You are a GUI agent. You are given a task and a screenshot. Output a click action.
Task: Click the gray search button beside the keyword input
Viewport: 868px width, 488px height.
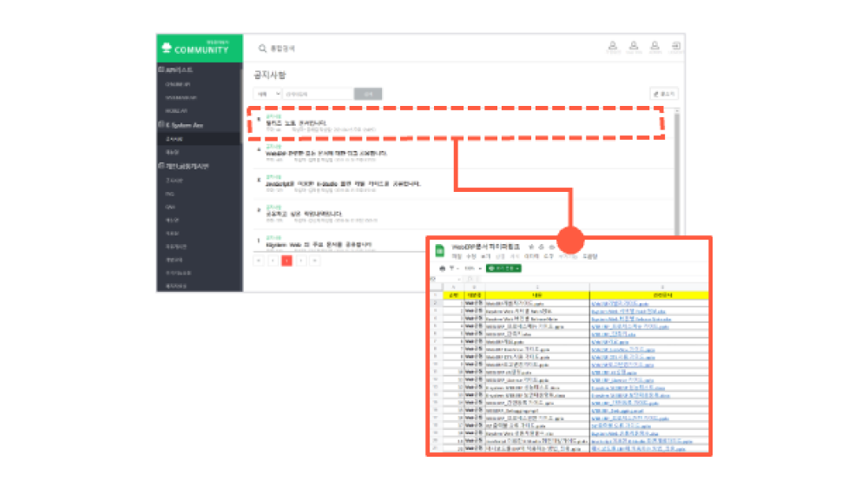tap(368, 94)
